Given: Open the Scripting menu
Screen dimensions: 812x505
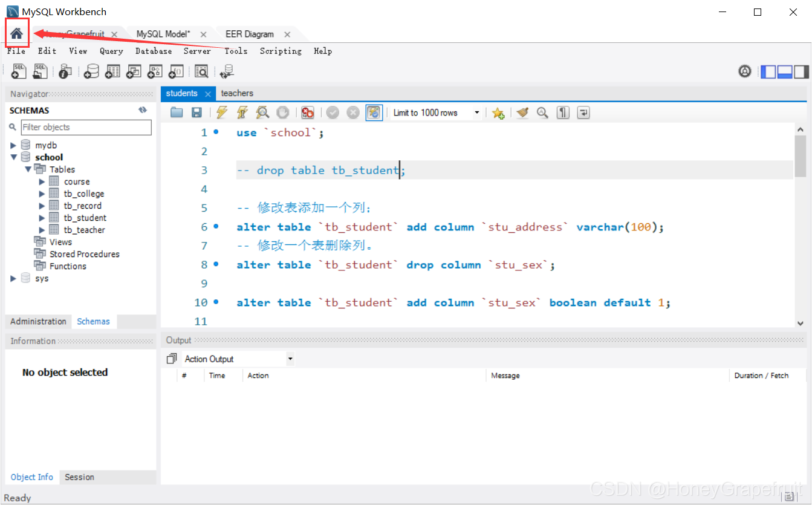Looking at the screenshot, I should [x=281, y=51].
